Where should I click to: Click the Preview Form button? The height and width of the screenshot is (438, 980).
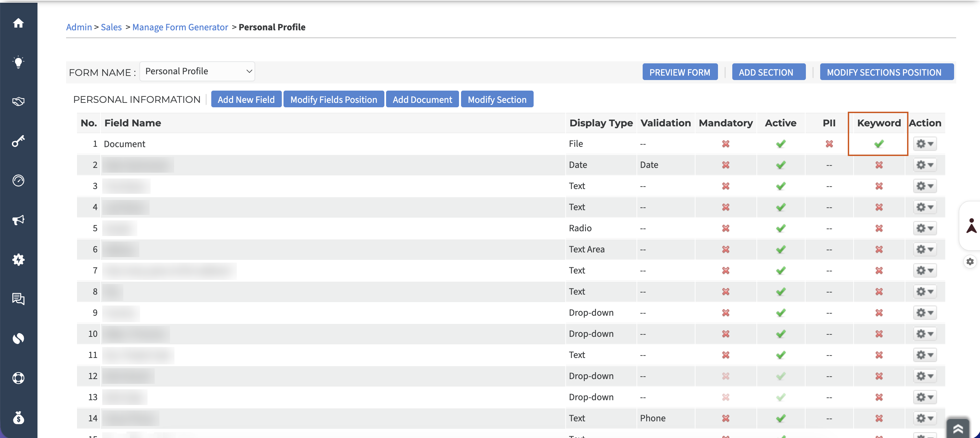click(x=680, y=72)
